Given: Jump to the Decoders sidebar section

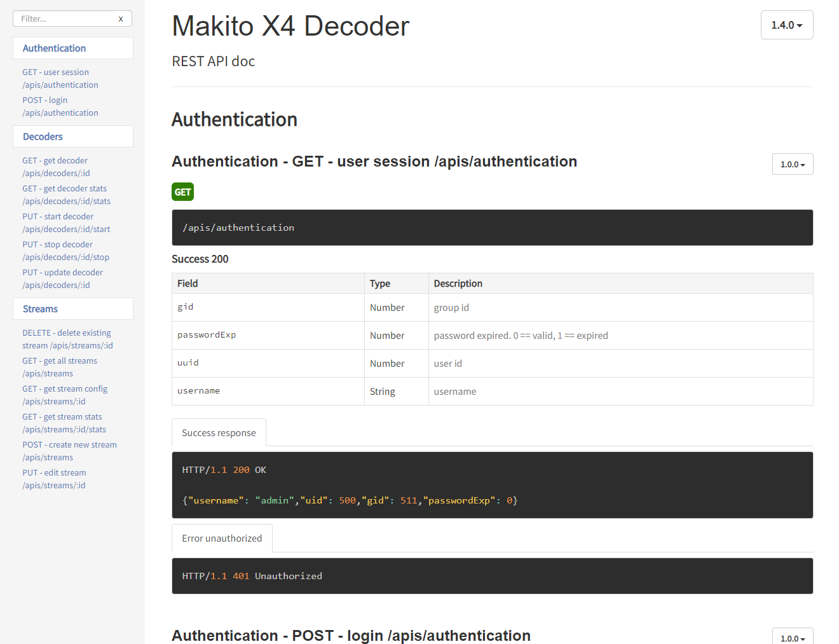Looking at the screenshot, I should pos(43,137).
